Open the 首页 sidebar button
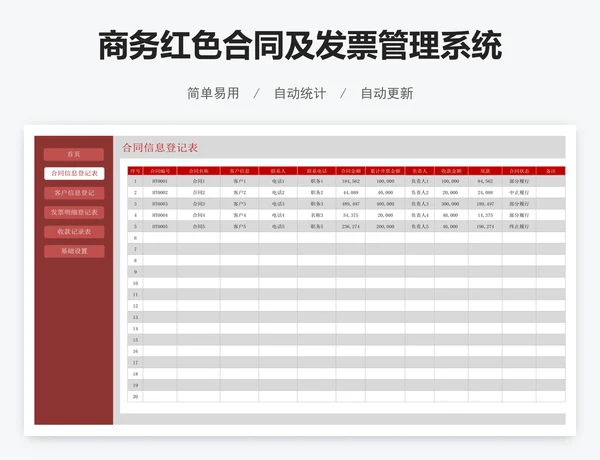The width and height of the screenshot is (600, 460). tap(73, 154)
